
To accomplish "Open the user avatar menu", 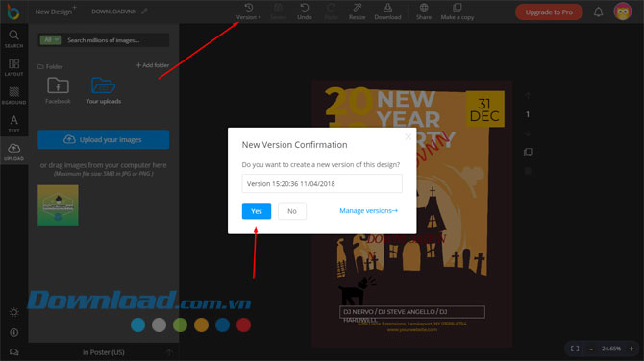I will pos(622,12).
